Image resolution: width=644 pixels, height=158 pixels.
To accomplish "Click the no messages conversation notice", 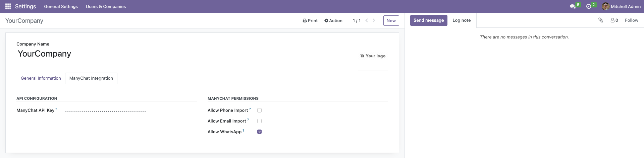I will coord(524,37).
